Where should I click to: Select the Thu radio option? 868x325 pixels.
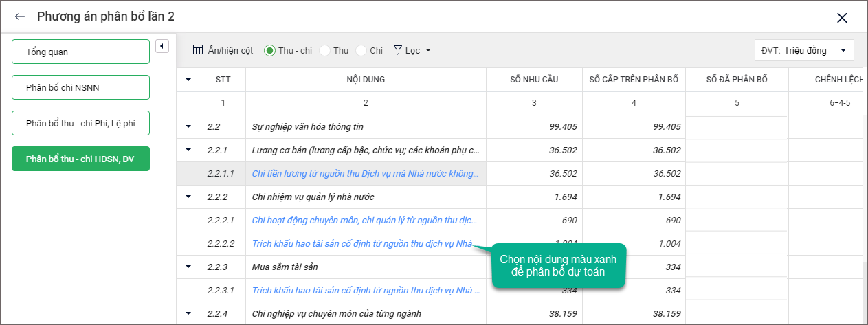pyautogui.click(x=325, y=50)
